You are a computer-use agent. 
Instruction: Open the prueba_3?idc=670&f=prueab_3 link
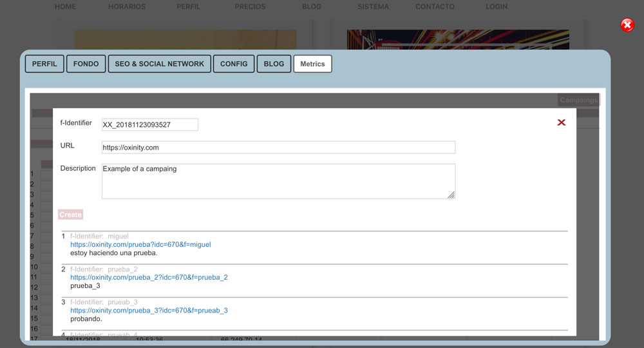tap(149, 310)
